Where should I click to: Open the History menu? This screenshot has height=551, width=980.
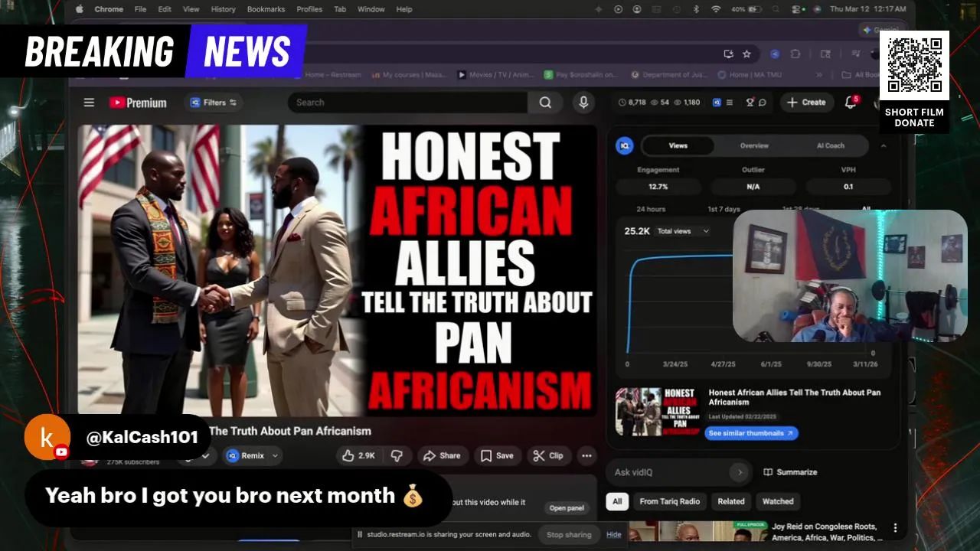click(223, 9)
